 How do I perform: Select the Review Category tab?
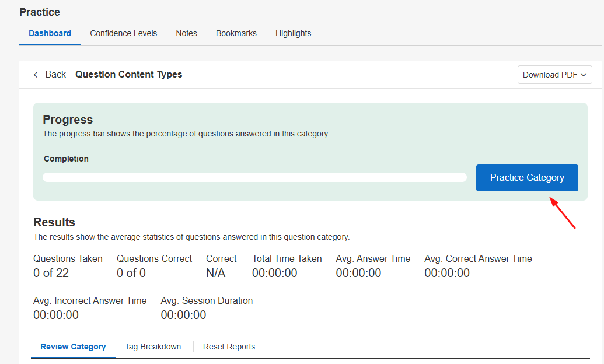coord(73,347)
